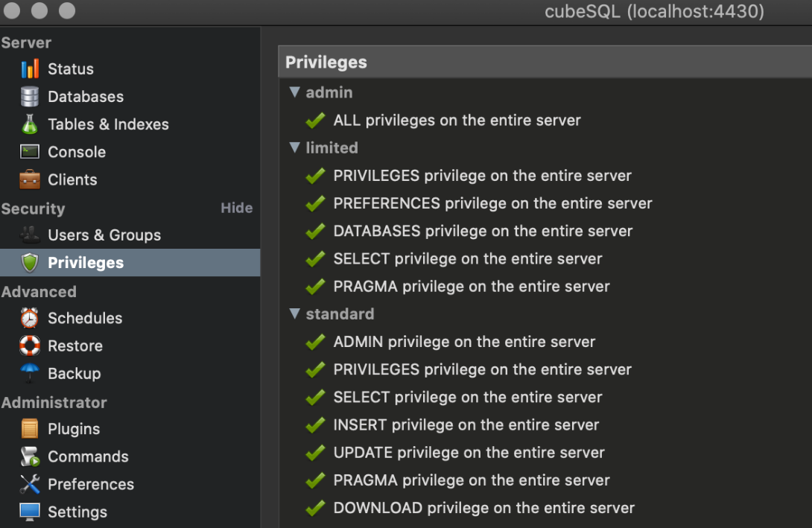Select 'INSERT privilege on the entire server'

tap(466, 425)
